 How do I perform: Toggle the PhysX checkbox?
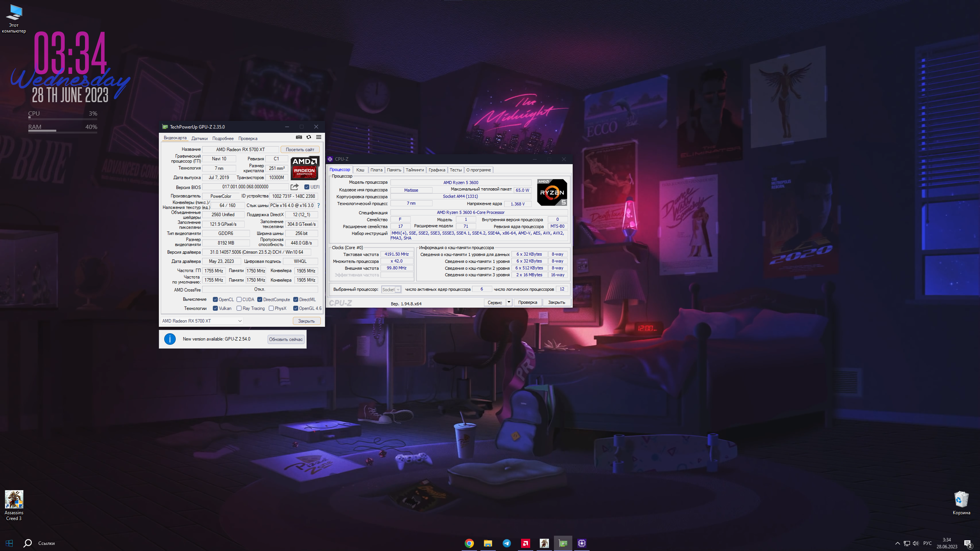point(271,308)
